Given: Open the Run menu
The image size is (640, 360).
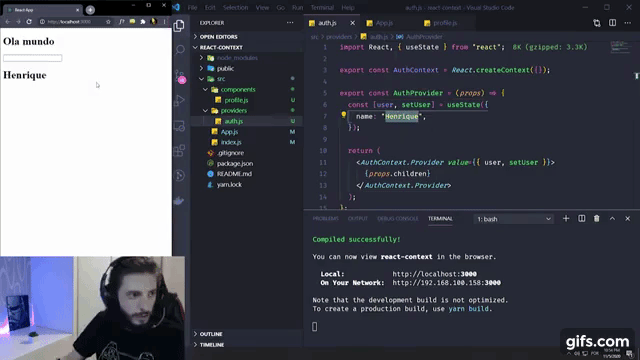Looking at the screenshot, I should (298, 7).
